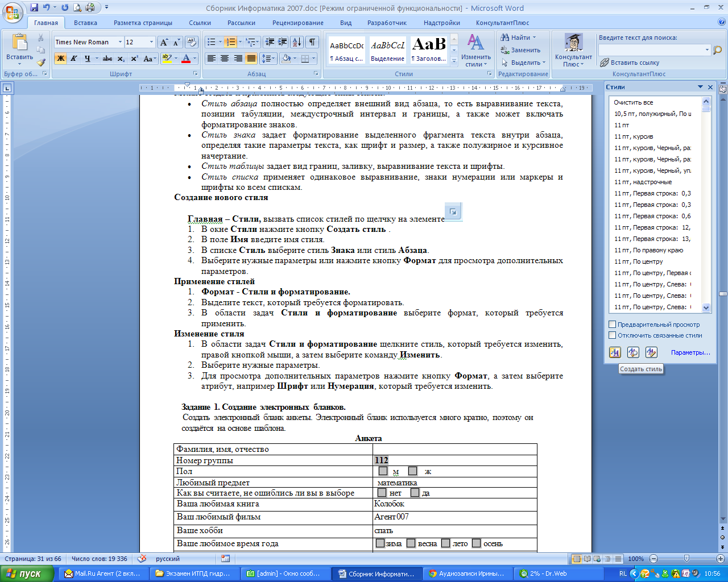The width and height of the screenshot is (728, 582).
Task: Switch to the Ссылки tab
Action: [200, 23]
